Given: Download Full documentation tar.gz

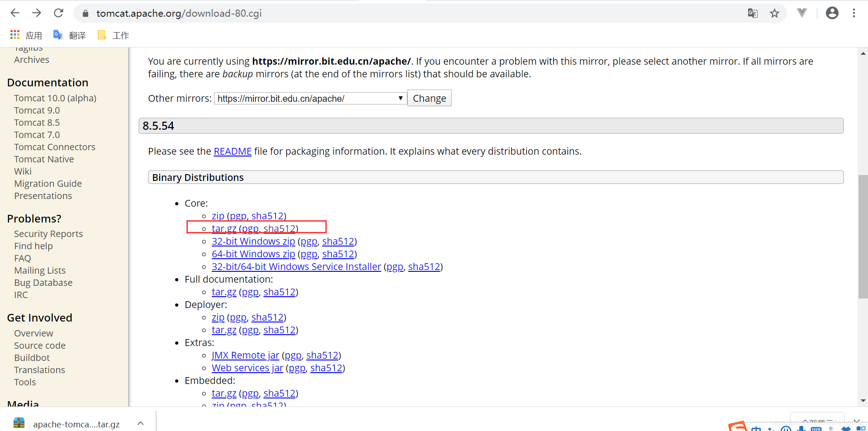Looking at the screenshot, I should point(224,292).
